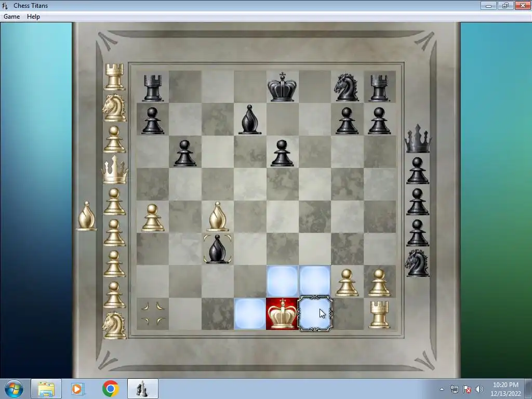The width and height of the screenshot is (532, 399).
Task: Open the Action Center flag icon
Action: pos(467,389)
